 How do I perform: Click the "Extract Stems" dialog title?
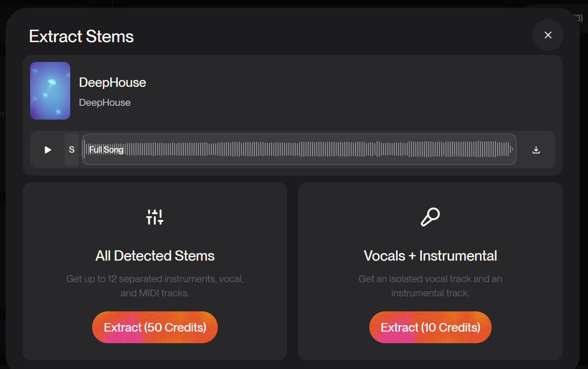point(81,37)
